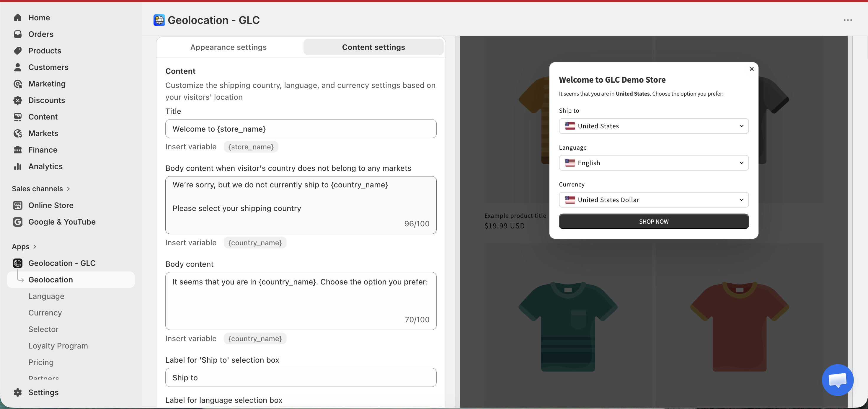This screenshot has width=868, height=409.
Task: Click the Home icon in sidebar
Action: [18, 17]
